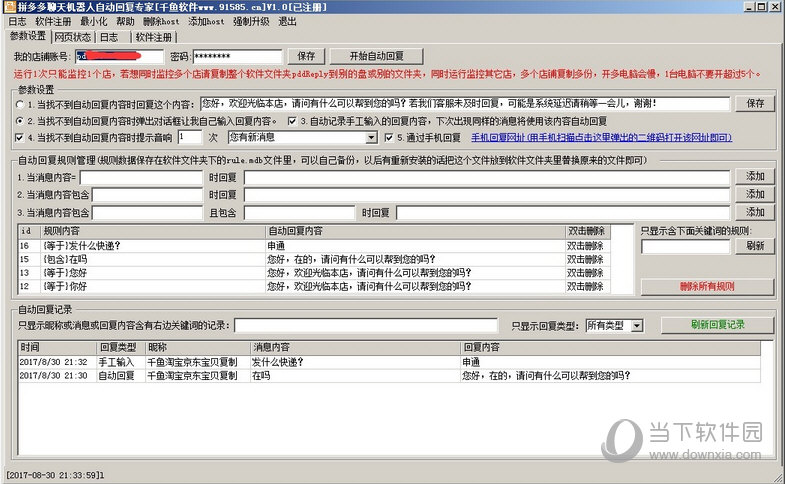Viewport: 786px width, 484px height.
Task: Click the application icon in the title bar
Action: [x=9, y=7]
